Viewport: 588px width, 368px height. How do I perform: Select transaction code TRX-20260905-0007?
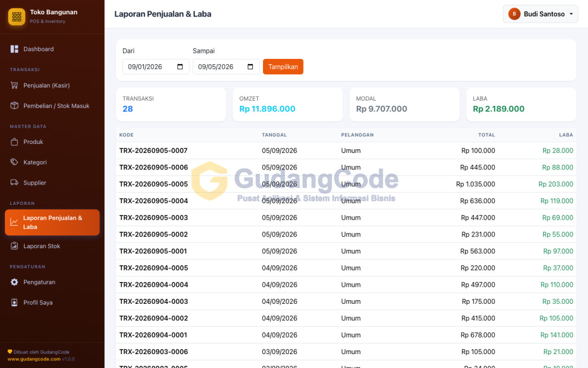(x=153, y=151)
